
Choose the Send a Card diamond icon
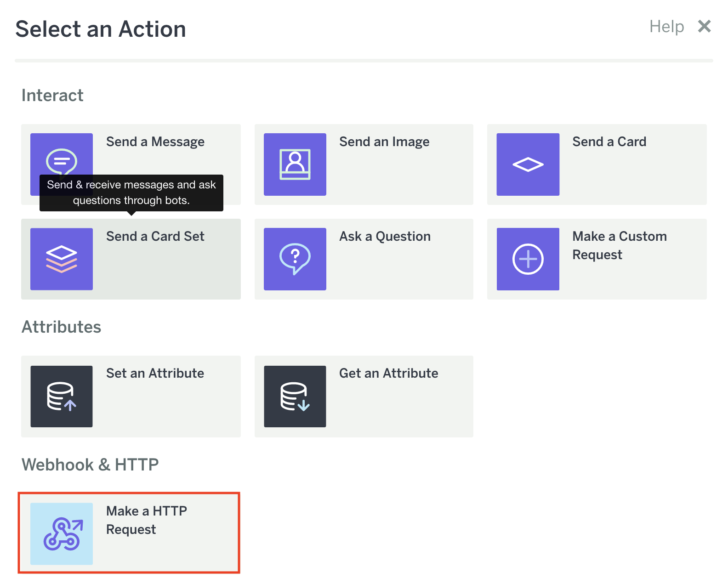(x=528, y=164)
